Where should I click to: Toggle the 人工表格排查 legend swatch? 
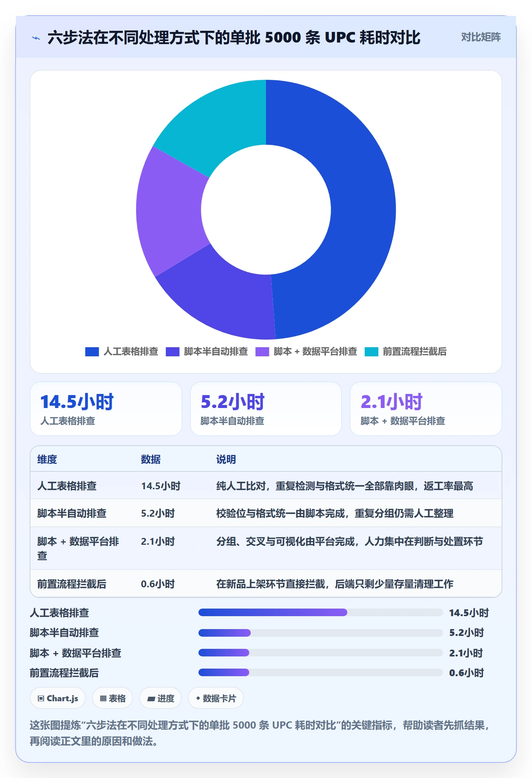pyautogui.click(x=92, y=352)
